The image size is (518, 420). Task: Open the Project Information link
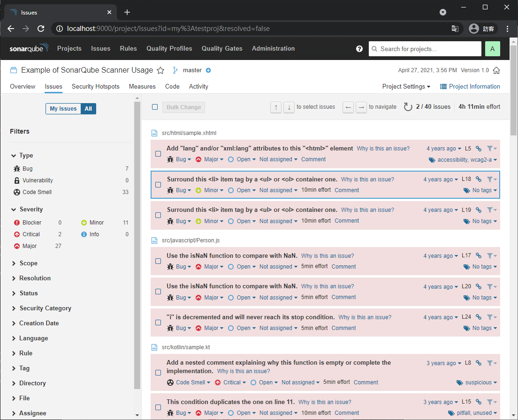470,86
